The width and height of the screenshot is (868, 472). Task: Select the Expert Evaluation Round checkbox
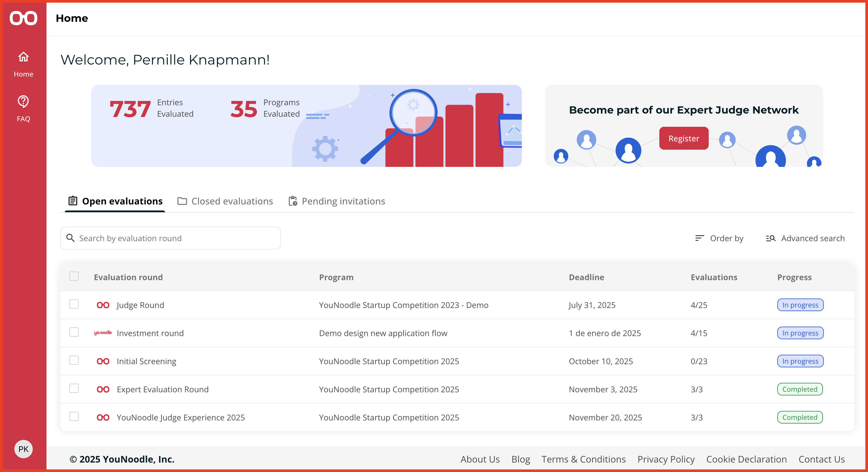(74, 389)
